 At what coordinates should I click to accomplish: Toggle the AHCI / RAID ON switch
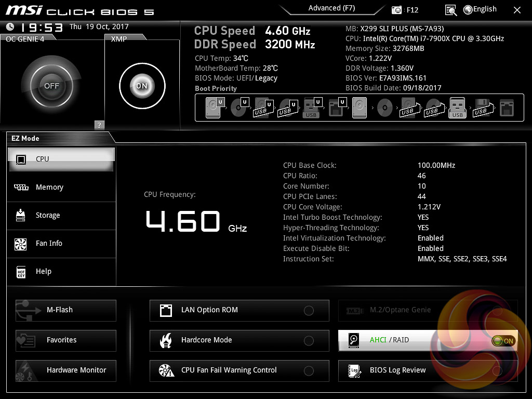point(503,341)
